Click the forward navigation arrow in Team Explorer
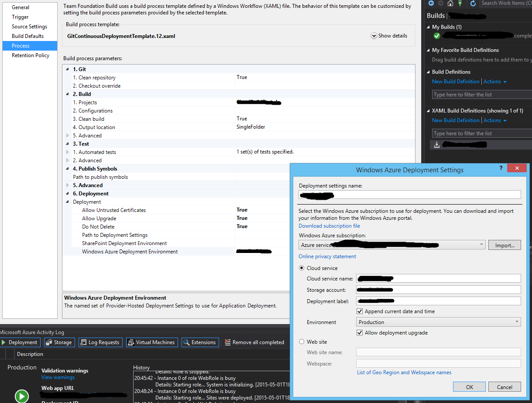This screenshot has height=403, width=532. (440, 3)
